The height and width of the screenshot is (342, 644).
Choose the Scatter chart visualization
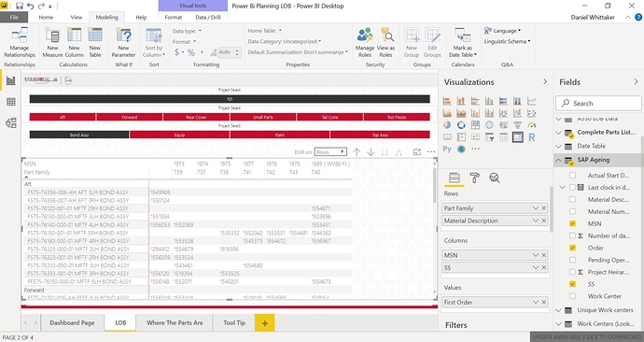click(532, 113)
